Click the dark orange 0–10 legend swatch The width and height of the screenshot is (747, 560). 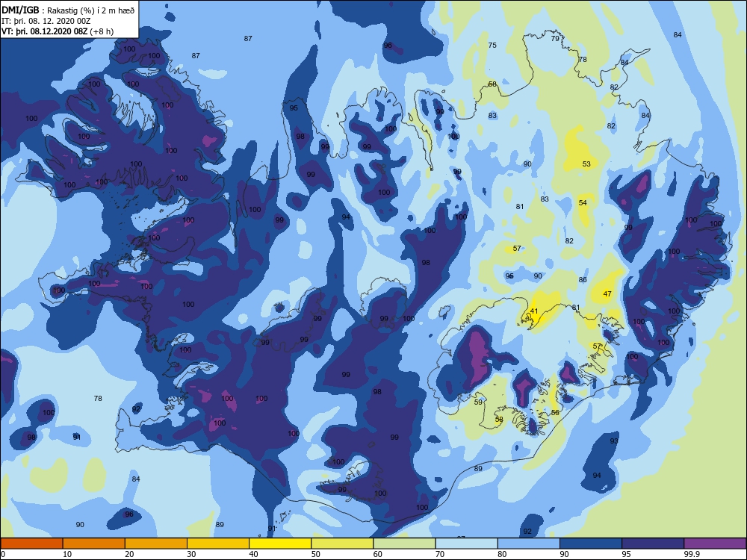pos(31,544)
